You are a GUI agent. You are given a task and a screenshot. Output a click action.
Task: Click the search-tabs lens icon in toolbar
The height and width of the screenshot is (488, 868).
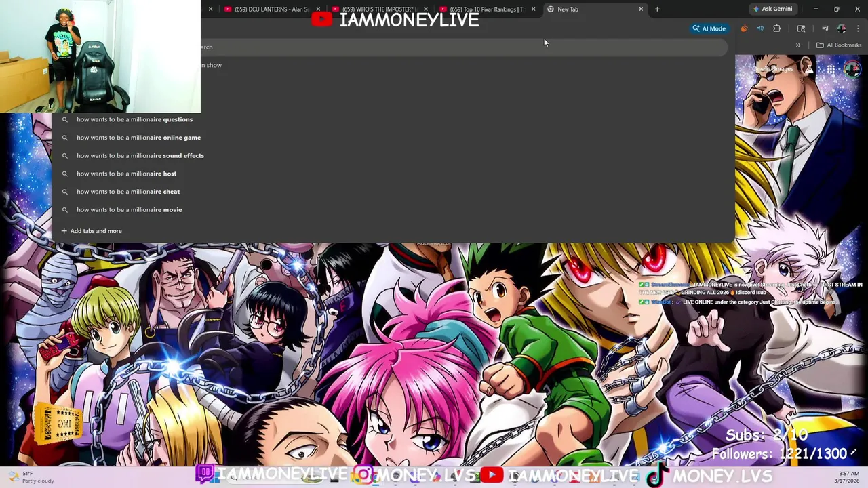(x=801, y=28)
